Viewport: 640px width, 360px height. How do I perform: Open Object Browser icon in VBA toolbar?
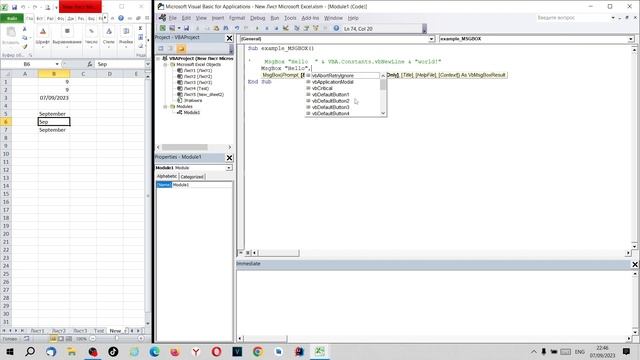coord(316,28)
